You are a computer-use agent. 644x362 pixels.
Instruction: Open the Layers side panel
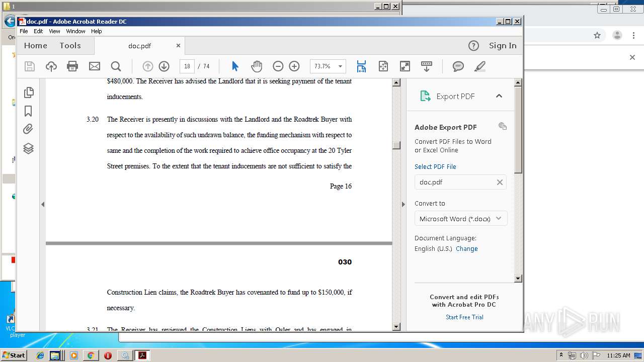click(x=29, y=149)
